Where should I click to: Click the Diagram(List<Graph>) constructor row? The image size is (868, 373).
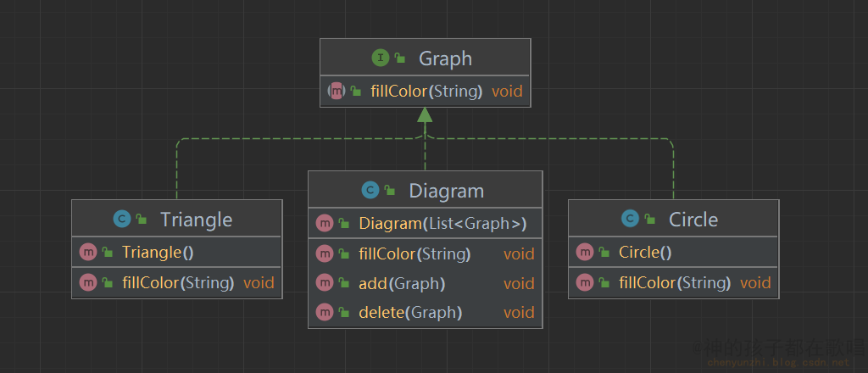(426, 224)
